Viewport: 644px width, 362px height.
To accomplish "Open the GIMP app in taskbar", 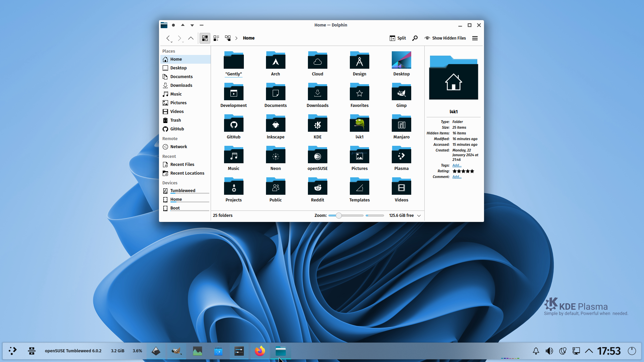I will click(176, 351).
